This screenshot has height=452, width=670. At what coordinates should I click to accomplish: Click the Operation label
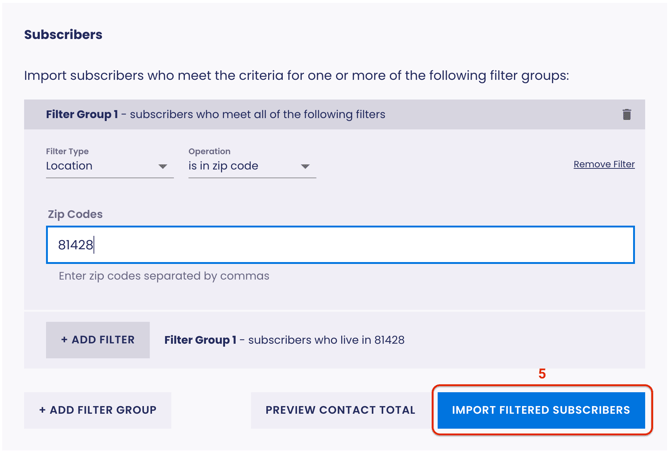[x=209, y=152]
